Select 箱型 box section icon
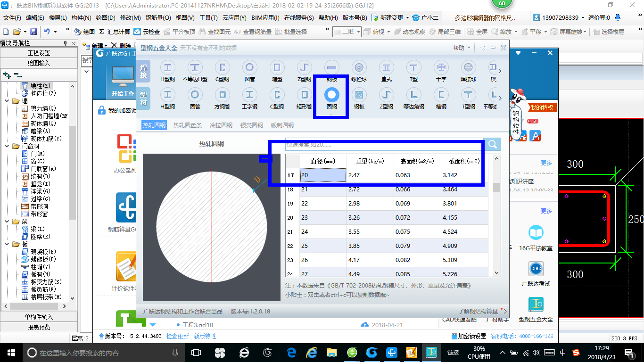This screenshot has width=644, height=362. coord(277,71)
